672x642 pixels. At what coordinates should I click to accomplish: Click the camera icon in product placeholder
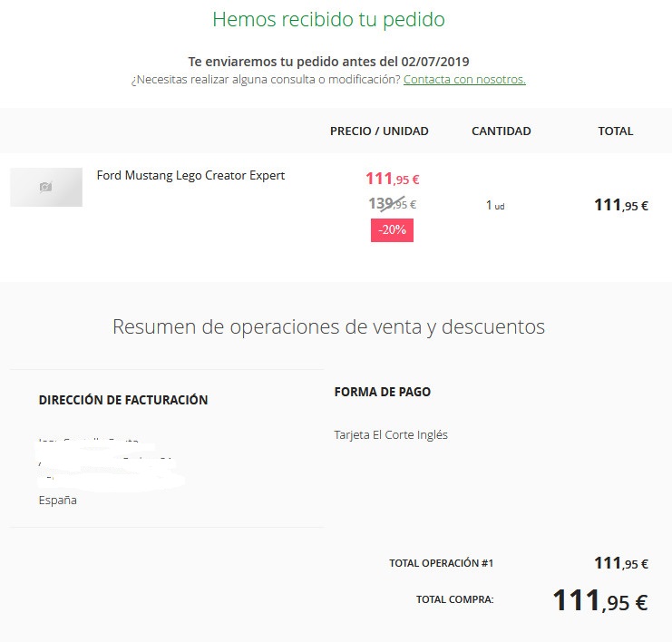click(46, 187)
